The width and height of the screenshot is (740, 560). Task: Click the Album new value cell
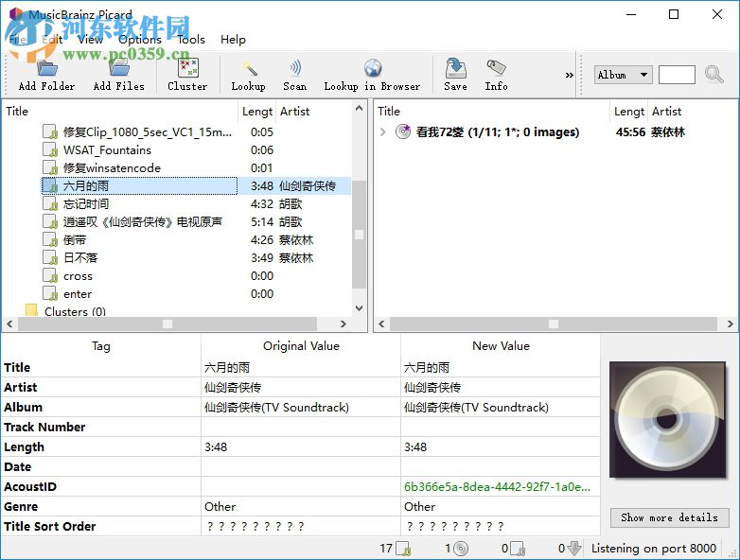501,407
